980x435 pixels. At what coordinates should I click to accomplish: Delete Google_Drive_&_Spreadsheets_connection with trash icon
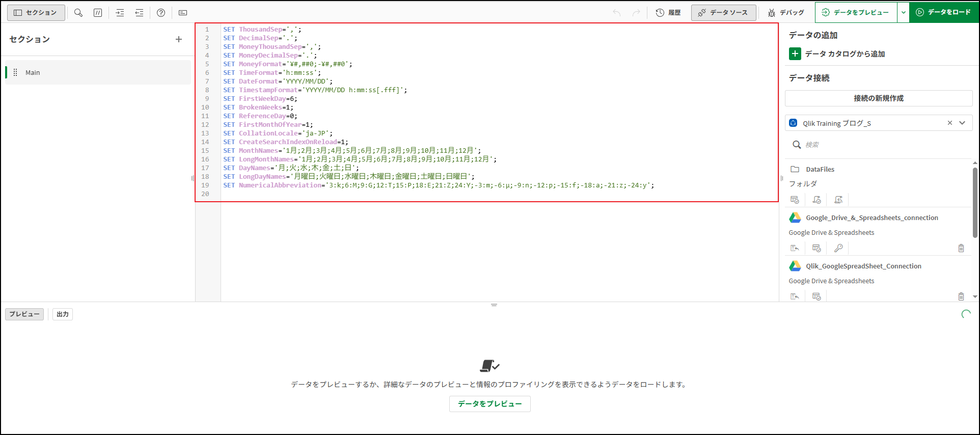pos(961,248)
